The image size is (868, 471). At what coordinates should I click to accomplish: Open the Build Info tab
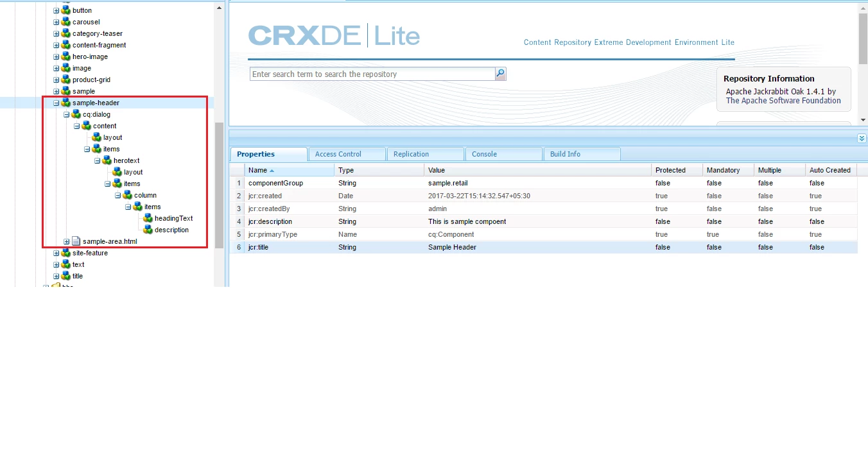point(582,154)
